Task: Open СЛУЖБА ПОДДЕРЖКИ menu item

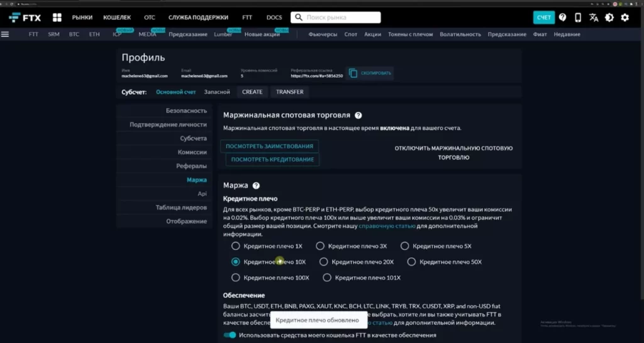Action: 198,18
